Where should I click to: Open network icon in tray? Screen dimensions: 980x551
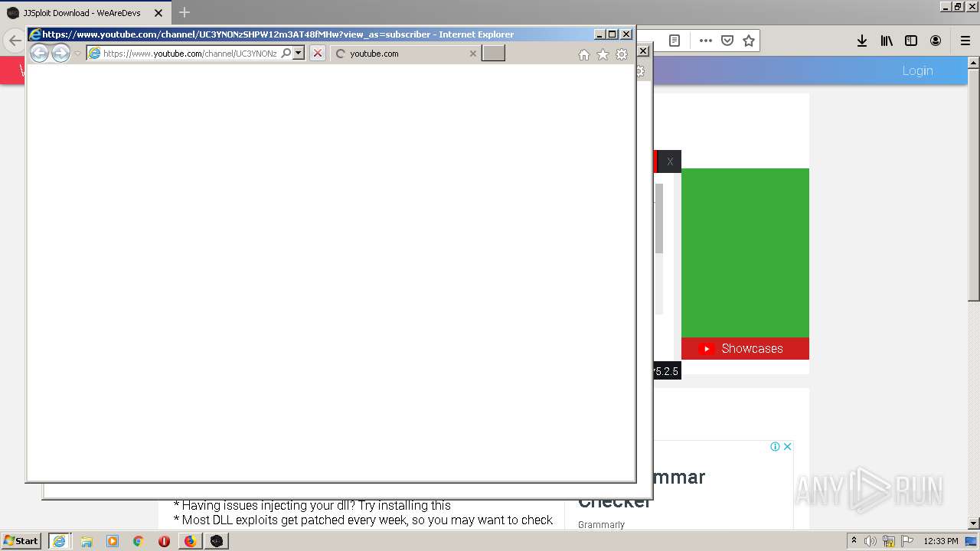(x=889, y=541)
